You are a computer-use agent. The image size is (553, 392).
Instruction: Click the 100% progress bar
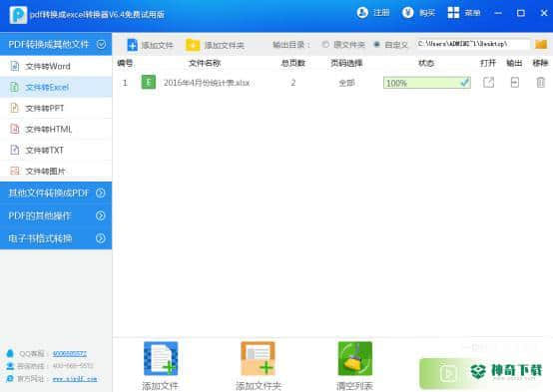(427, 83)
